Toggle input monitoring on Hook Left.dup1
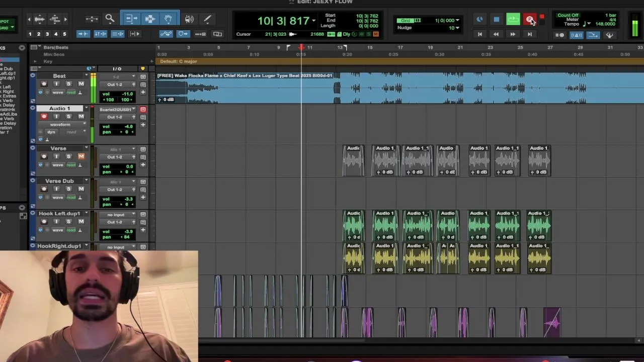644x362 pixels. coord(56,222)
